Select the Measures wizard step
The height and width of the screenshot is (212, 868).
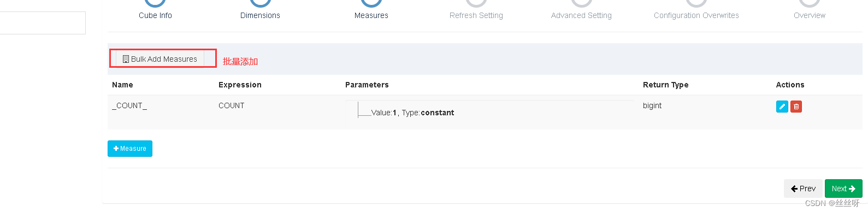coord(371,15)
